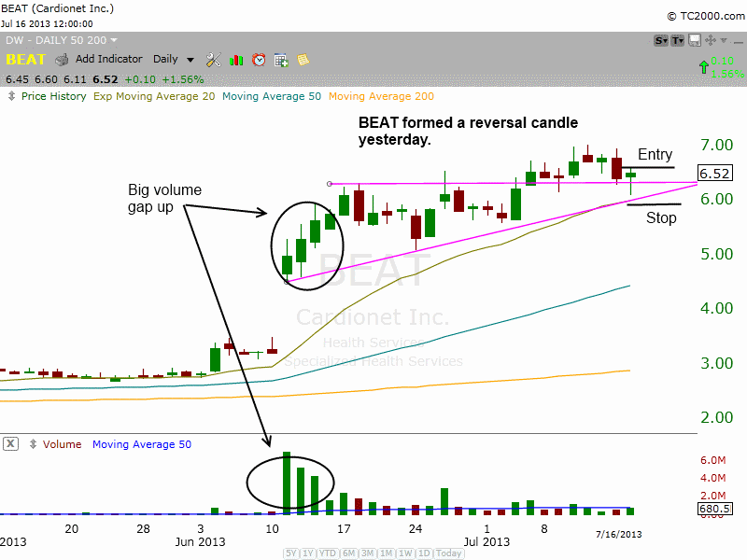Click the 6.0M volume scale label
The image size is (747, 560).
pyautogui.click(x=713, y=460)
